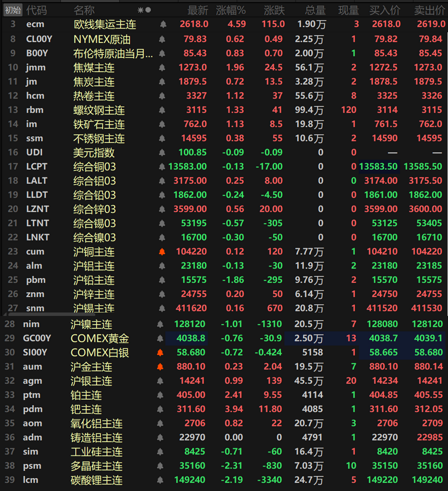Screen dimensions: 448x491
Task: Sort by the 总量 column header
Action: click(x=315, y=11)
